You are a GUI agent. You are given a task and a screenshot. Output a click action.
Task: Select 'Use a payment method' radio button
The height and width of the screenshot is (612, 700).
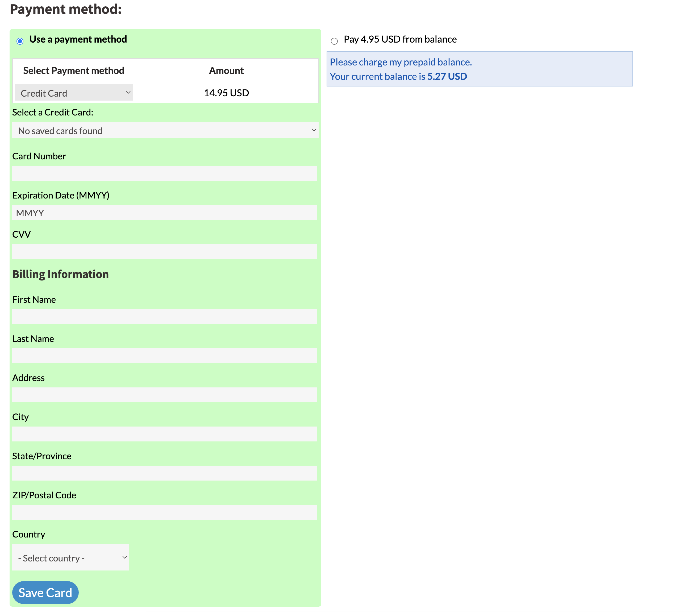20,40
